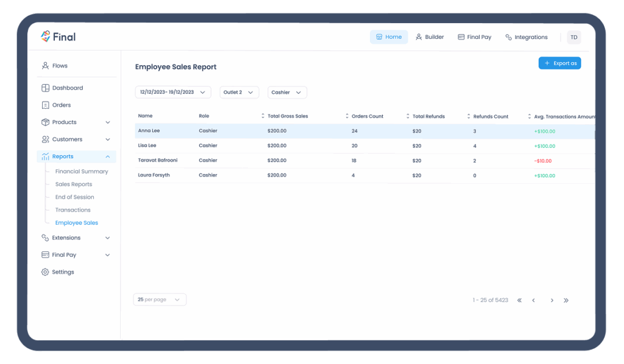Sort by Total Gross Sales arrows
Image resolution: width=624 pixels, height=364 pixels.
click(263, 116)
